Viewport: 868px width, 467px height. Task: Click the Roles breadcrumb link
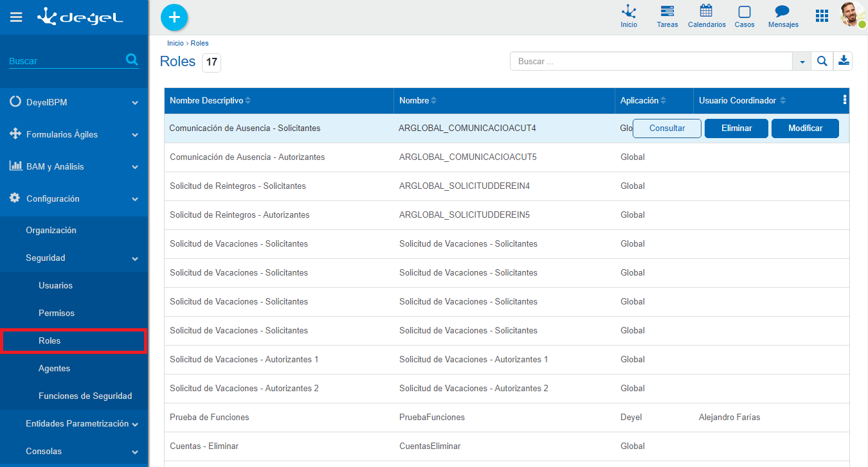pyautogui.click(x=199, y=43)
